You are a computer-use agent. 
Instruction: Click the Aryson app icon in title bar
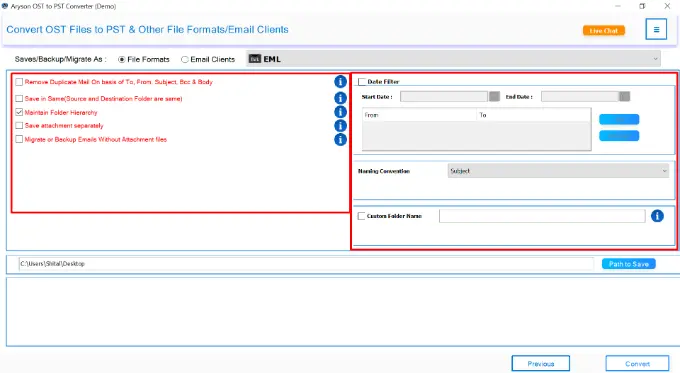pyautogui.click(x=5, y=6)
